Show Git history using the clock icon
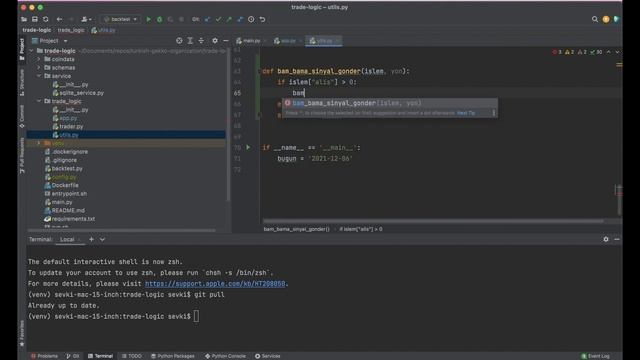The width and height of the screenshot is (640, 360). 251,19
